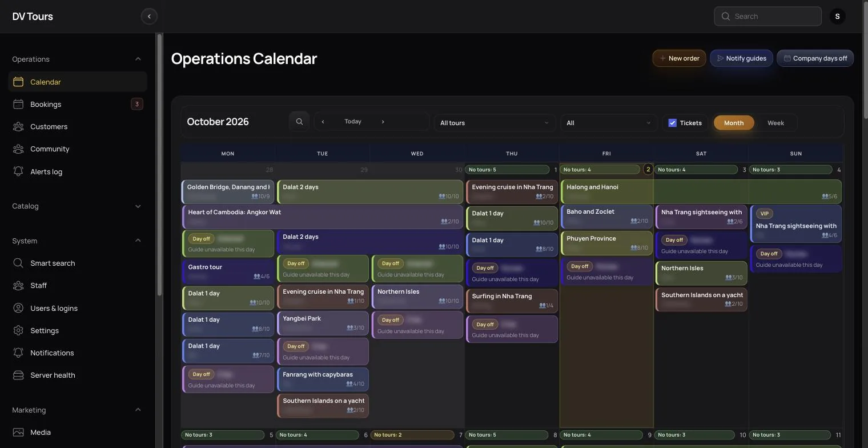Expand the Catalog section

[x=138, y=206]
